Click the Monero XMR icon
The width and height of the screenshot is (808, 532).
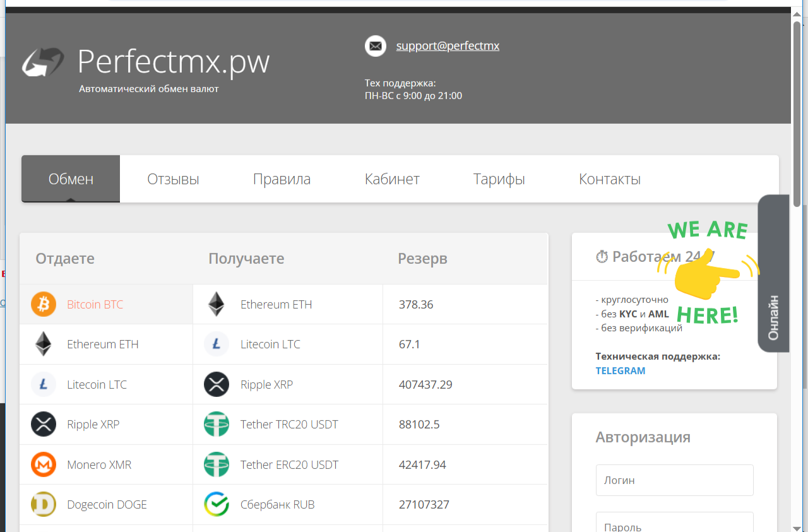[x=44, y=464]
